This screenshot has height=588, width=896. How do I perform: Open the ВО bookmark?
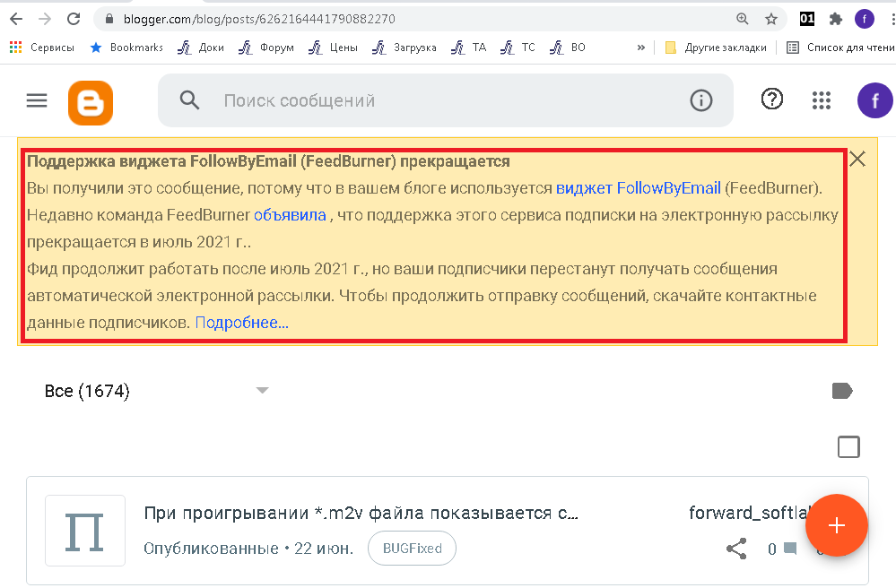568,48
